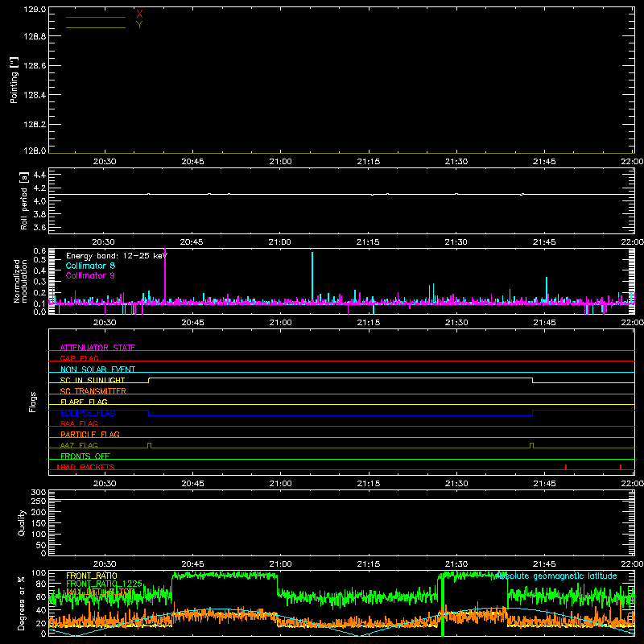The width and height of the screenshot is (644, 644).
Task: Click the 'Energy band: 12-25 keV' annotation
Action: click(x=117, y=256)
